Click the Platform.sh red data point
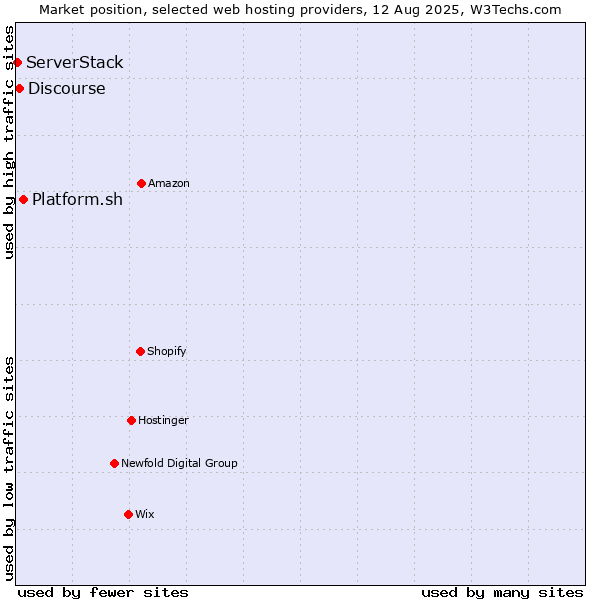Viewport: 600px width, 600px height. (x=23, y=199)
